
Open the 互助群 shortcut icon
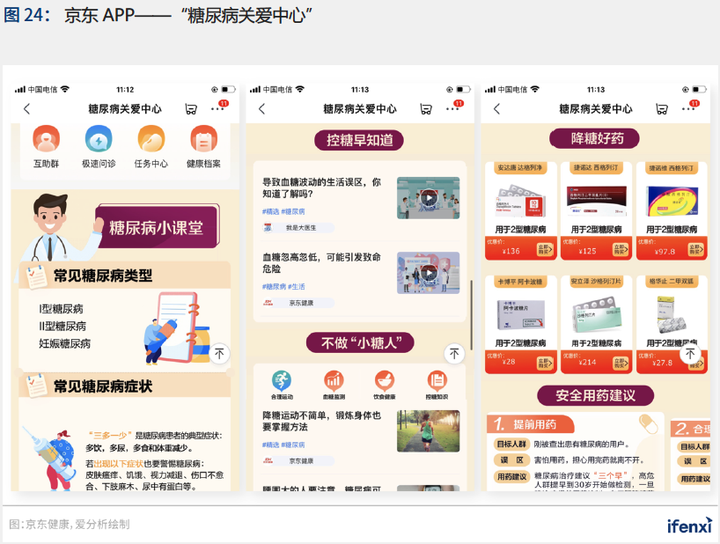[46, 139]
